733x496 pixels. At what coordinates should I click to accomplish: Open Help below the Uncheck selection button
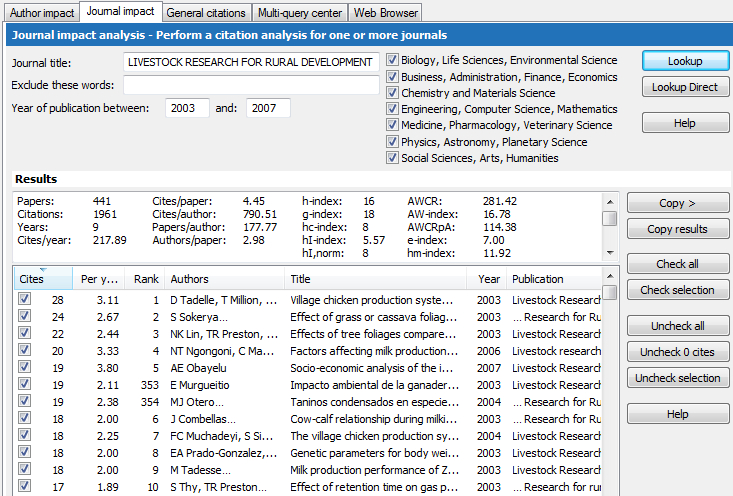[x=677, y=414]
